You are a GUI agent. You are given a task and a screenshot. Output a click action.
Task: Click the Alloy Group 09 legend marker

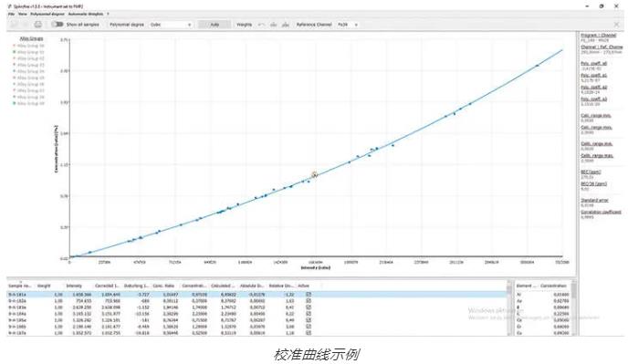pos(15,103)
